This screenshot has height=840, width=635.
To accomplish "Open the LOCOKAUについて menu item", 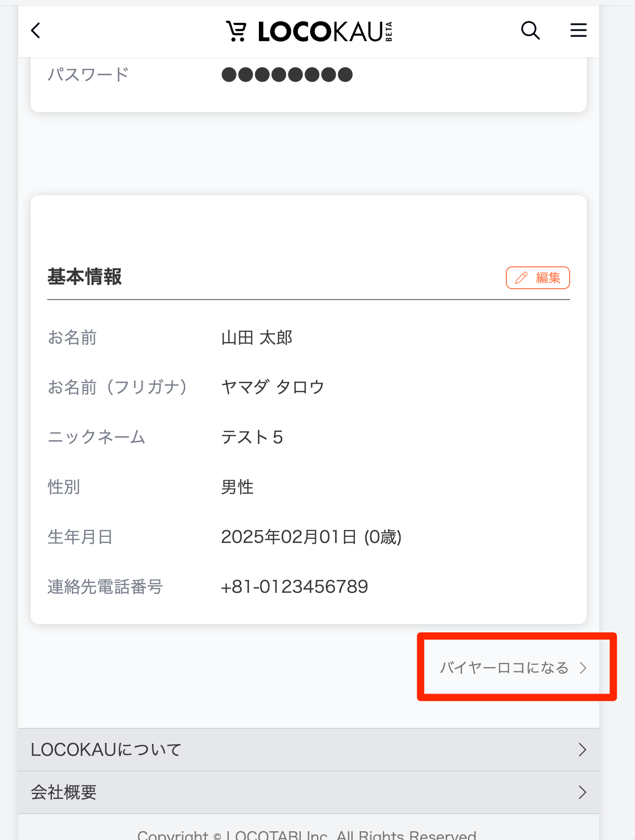I will click(x=106, y=750).
